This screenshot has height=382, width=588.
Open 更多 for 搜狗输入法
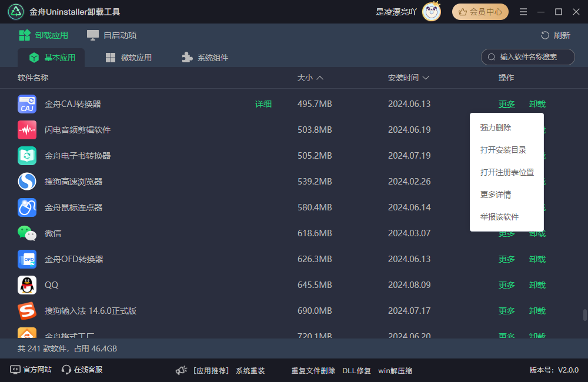tap(507, 311)
